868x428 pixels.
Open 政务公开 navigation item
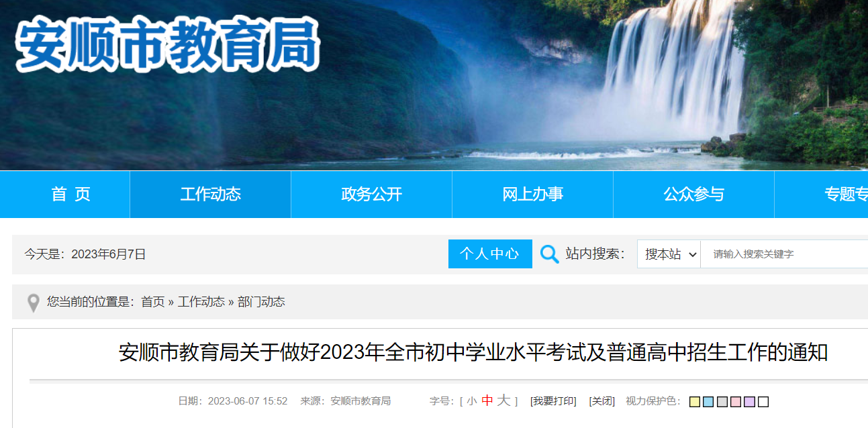pos(371,195)
